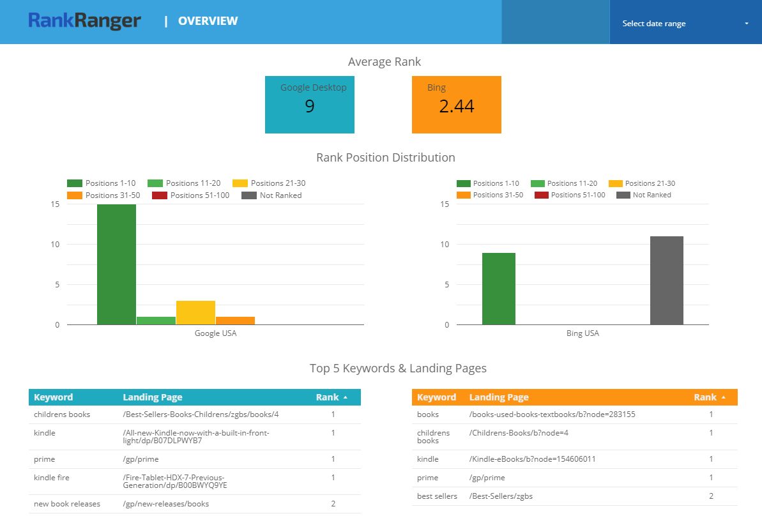Viewport: 762px width, 532px height.
Task: Click Positions 31-50 orange swatch in Google legend
Action: point(75,195)
